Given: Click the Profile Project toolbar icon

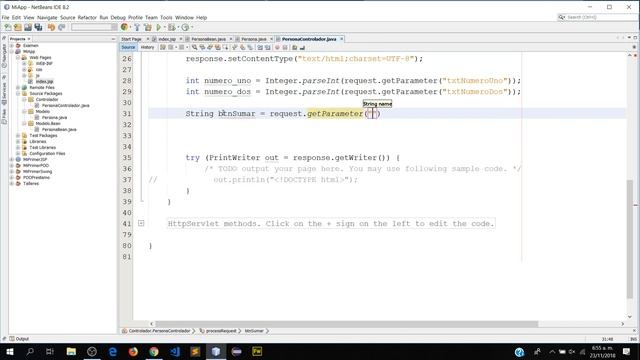Looking at the screenshot, I should [x=185, y=27].
